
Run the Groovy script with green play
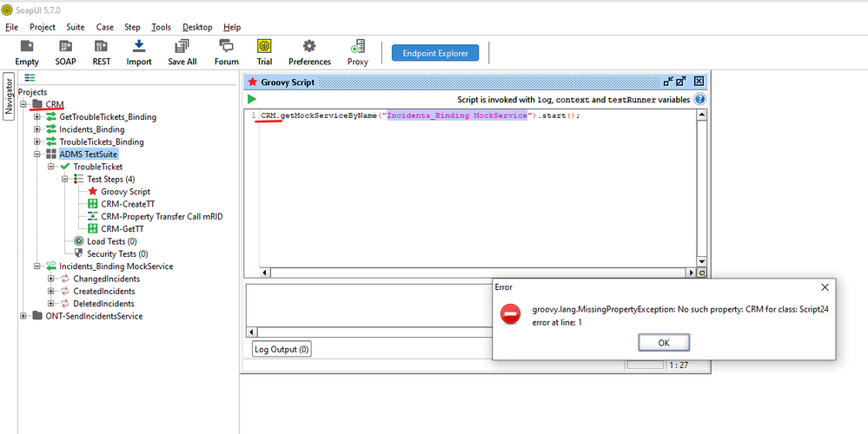[x=252, y=100]
